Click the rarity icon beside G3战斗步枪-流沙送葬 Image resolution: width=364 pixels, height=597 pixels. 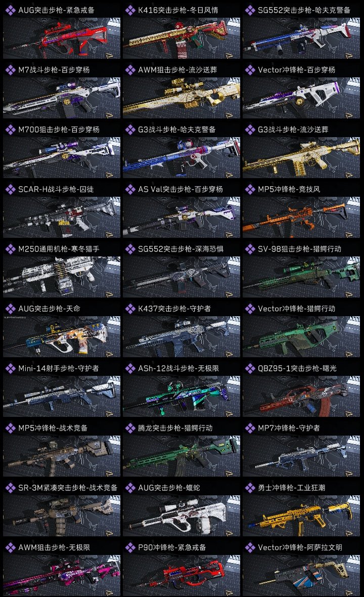[x=250, y=130]
